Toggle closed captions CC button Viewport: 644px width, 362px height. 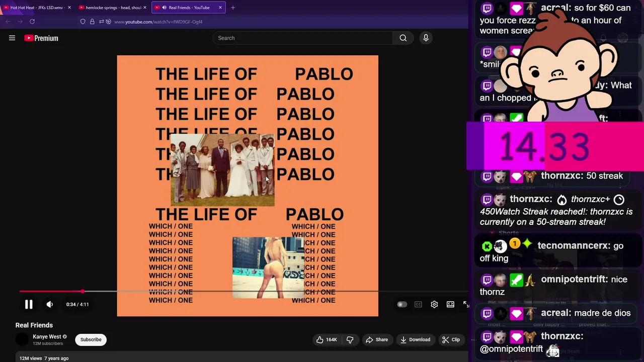(418, 304)
